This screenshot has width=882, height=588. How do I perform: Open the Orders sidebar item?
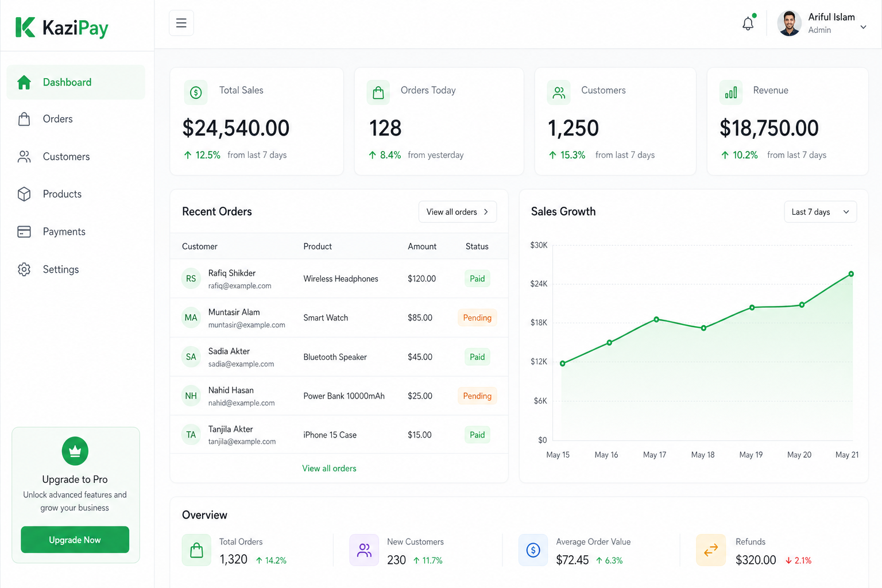pos(76,119)
